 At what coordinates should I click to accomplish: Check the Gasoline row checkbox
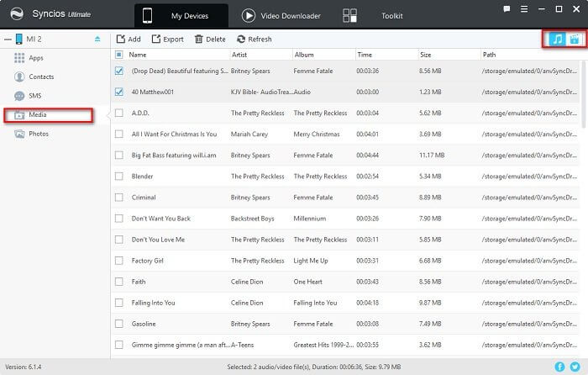119,323
